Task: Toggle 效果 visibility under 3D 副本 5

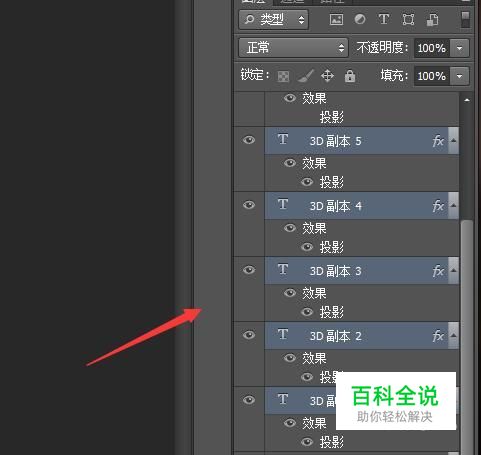Action: (x=290, y=163)
